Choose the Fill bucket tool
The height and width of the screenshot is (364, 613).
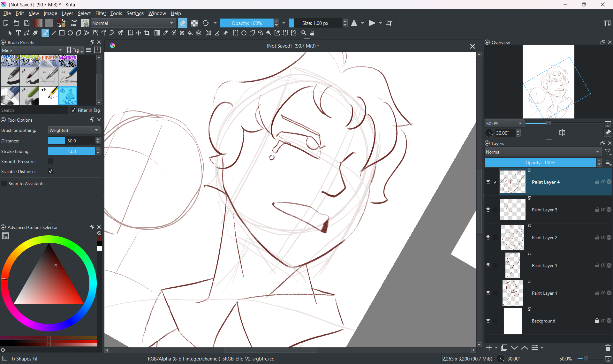click(x=190, y=33)
